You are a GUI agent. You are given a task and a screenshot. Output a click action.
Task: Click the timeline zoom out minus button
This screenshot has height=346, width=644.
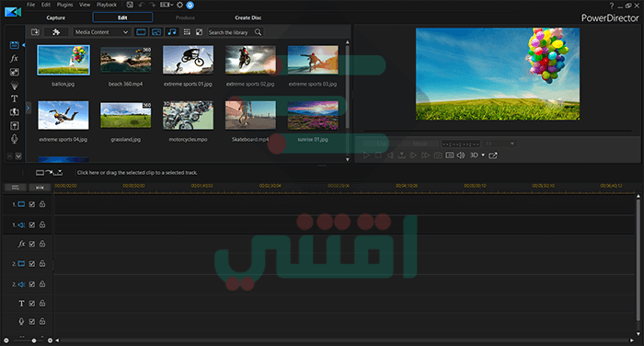6,340
